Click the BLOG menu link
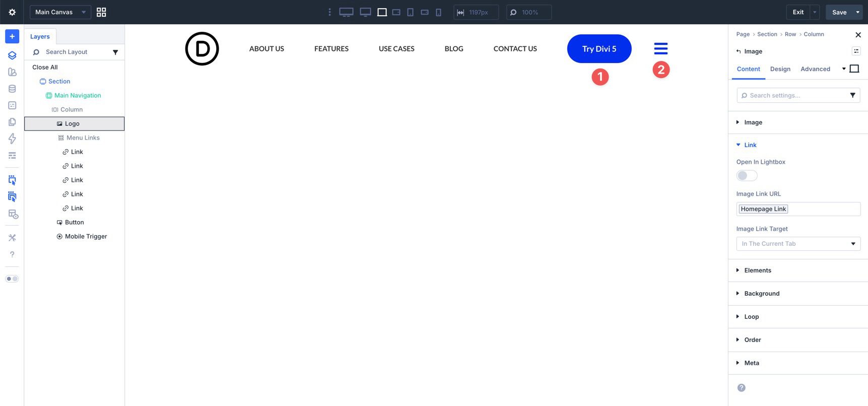 click(x=454, y=49)
